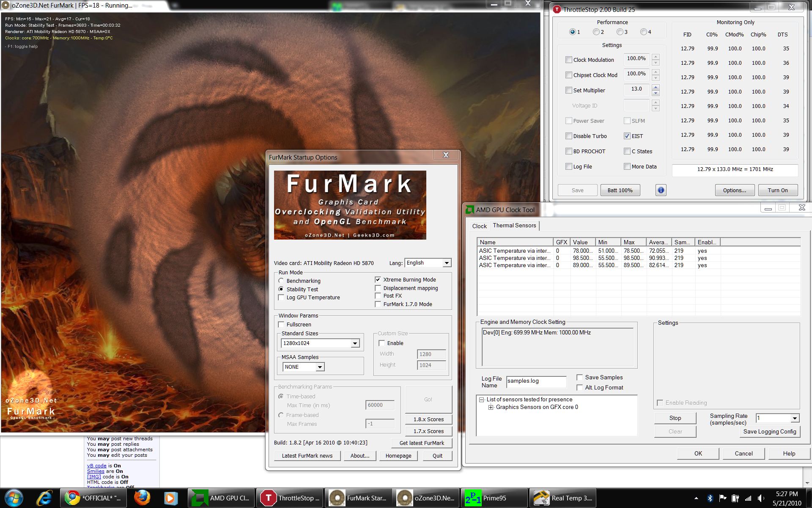Enable the BD PROCHOT checkbox
Image resolution: width=812 pixels, height=508 pixels.
pyautogui.click(x=569, y=151)
